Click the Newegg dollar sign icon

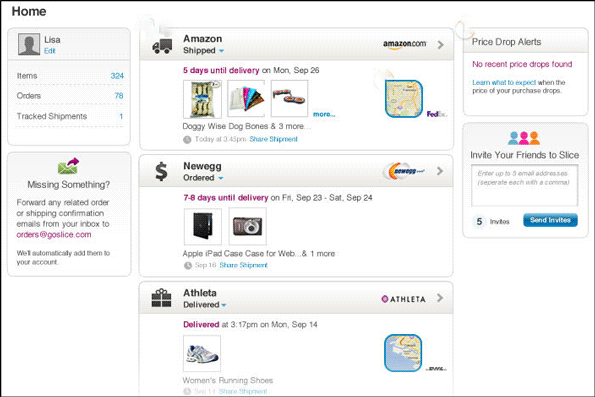pyautogui.click(x=161, y=172)
